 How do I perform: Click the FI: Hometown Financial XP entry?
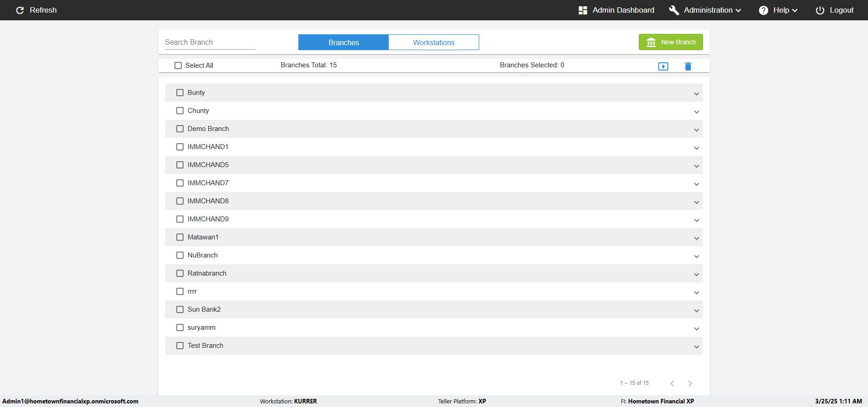(x=657, y=401)
